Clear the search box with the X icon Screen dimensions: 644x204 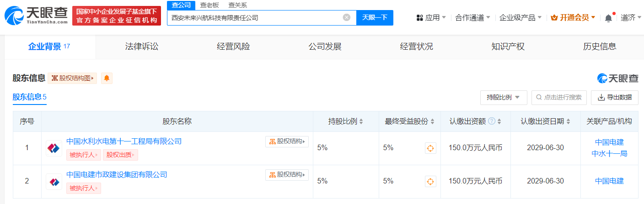tap(347, 17)
